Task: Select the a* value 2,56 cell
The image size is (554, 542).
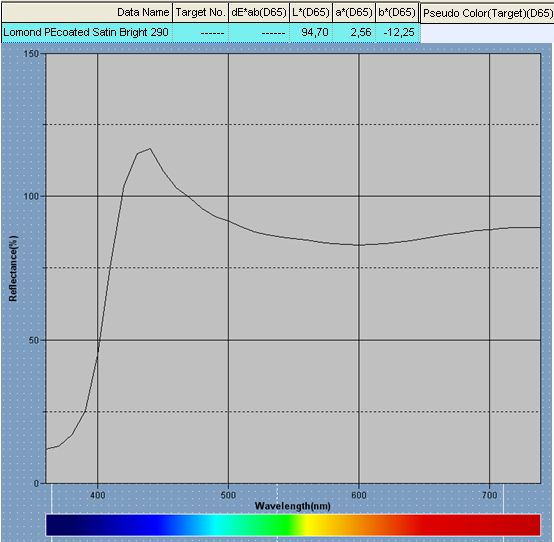Action: pyautogui.click(x=354, y=33)
